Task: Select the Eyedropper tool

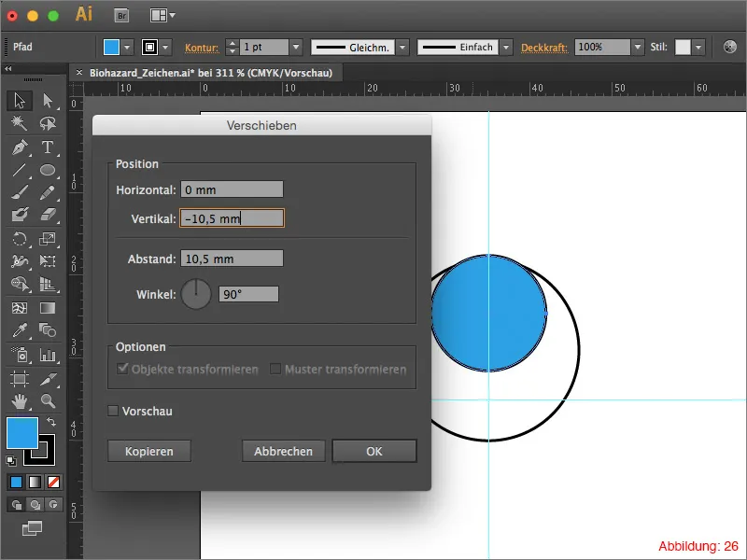Action: [x=20, y=330]
